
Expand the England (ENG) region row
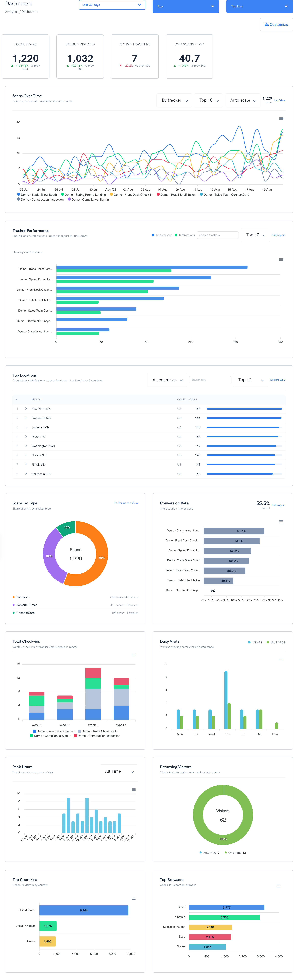point(26,418)
